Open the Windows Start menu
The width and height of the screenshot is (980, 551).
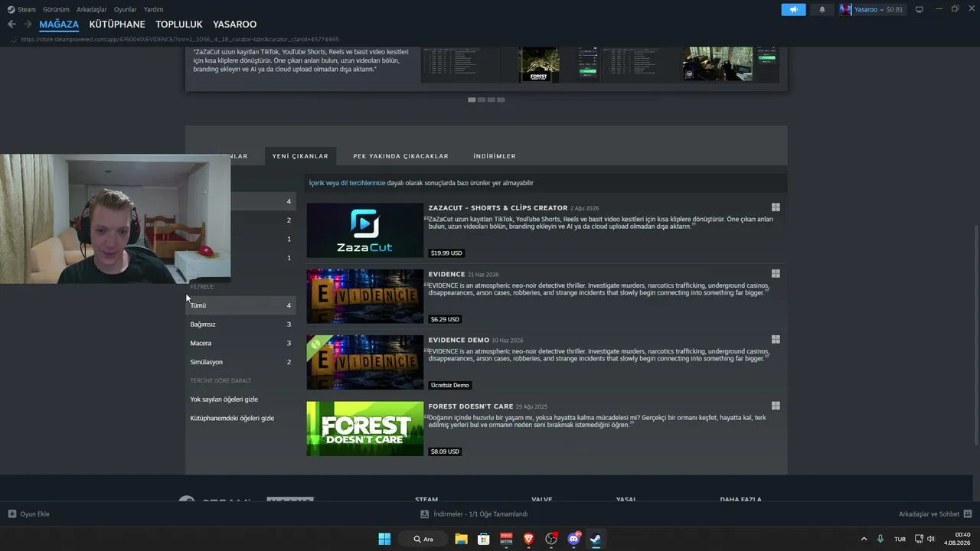click(384, 539)
